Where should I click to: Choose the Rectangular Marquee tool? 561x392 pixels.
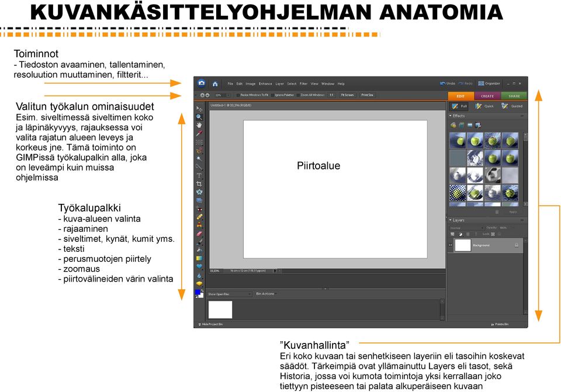199,142
